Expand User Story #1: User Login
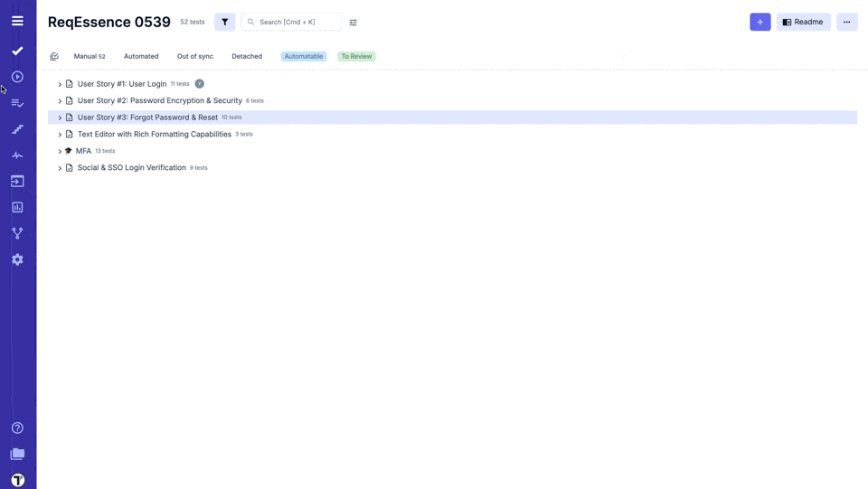868x489 pixels. pyautogui.click(x=60, y=84)
